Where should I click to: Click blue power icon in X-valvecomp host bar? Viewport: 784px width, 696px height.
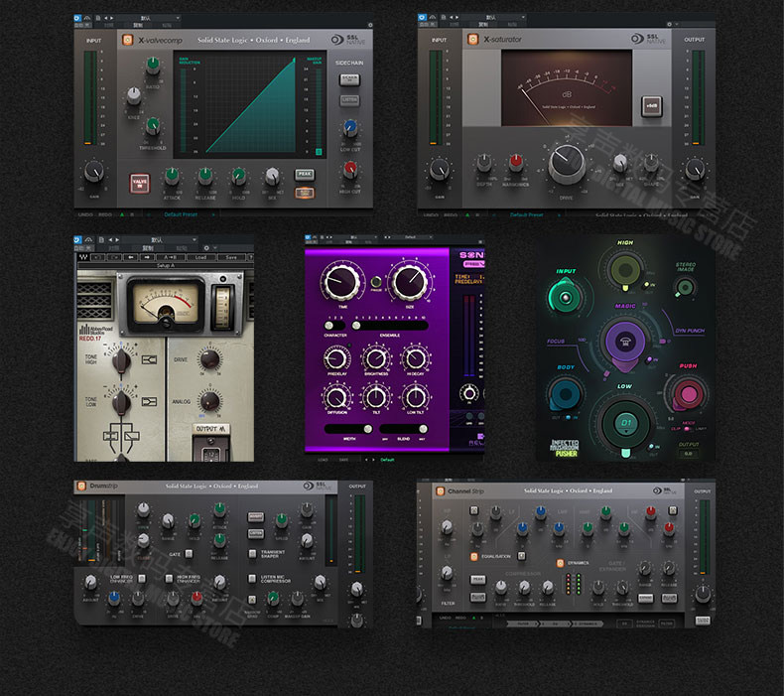[77, 18]
